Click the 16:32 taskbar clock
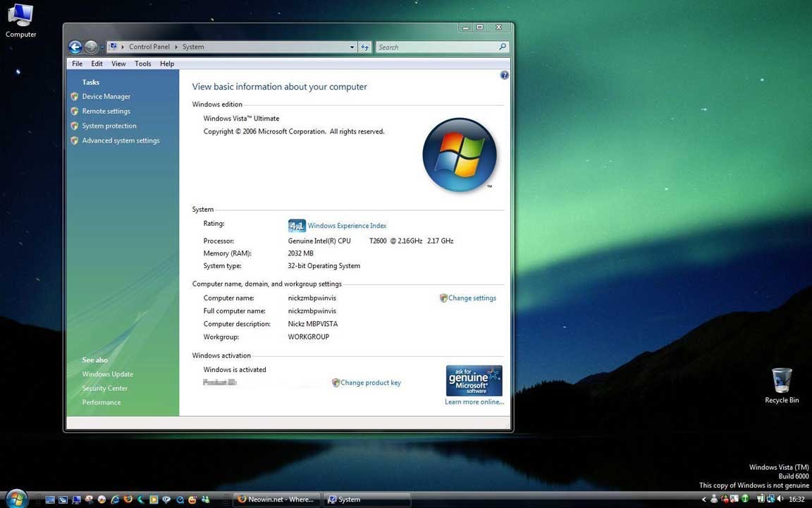812x508 pixels. [796, 500]
